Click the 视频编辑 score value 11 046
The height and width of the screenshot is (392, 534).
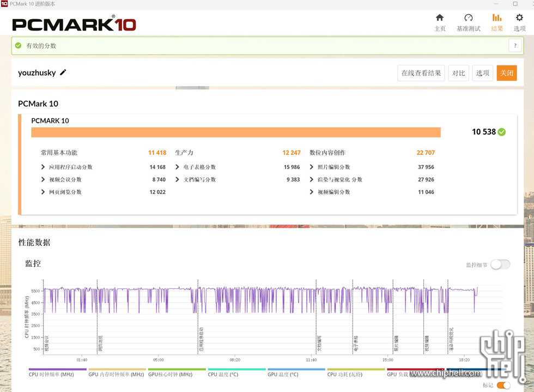click(426, 192)
